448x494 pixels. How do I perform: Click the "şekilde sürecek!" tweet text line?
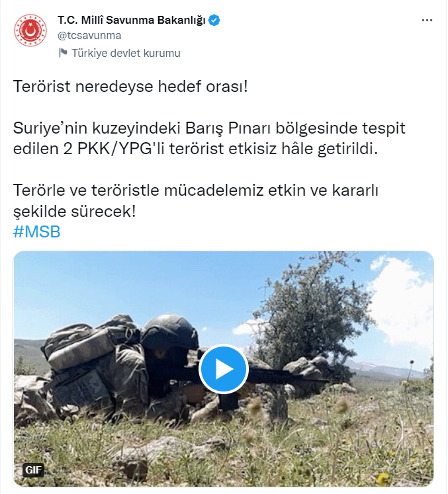74,211
